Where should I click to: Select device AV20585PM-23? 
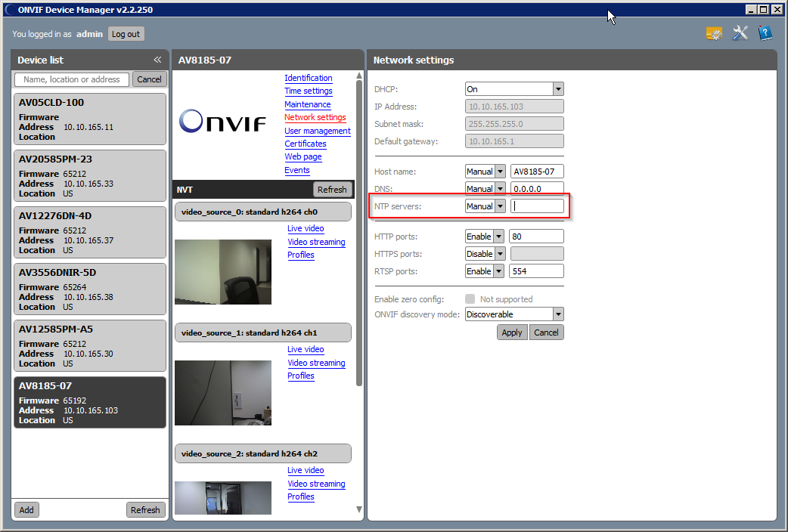[x=90, y=176]
